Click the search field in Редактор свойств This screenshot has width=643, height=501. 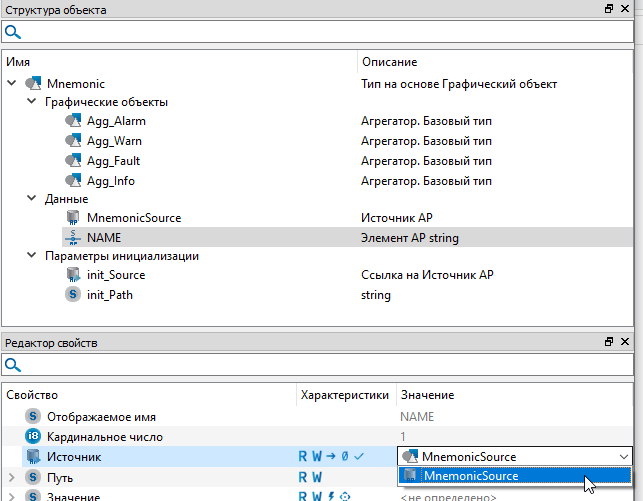320,366
